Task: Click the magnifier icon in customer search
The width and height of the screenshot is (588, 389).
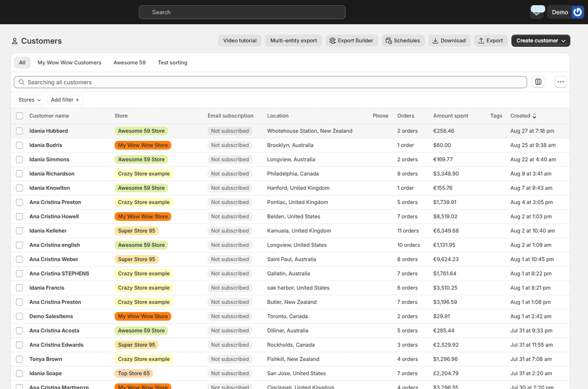Action: tap(22, 82)
